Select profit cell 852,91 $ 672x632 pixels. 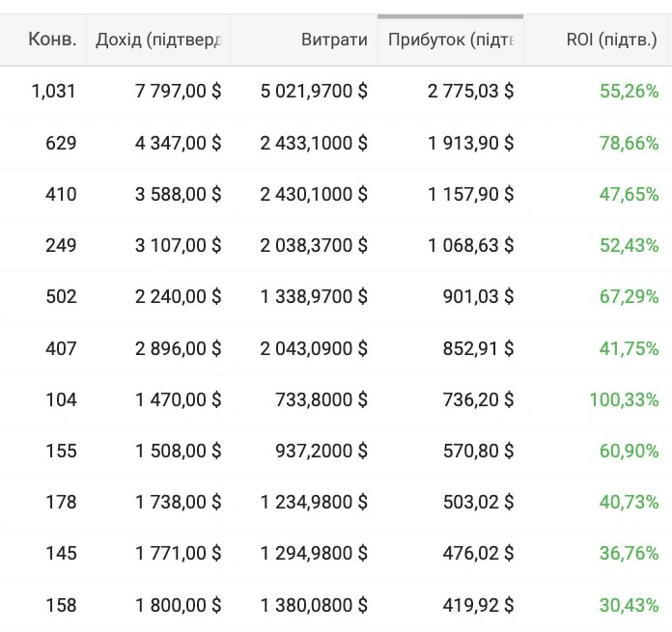click(x=478, y=348)
